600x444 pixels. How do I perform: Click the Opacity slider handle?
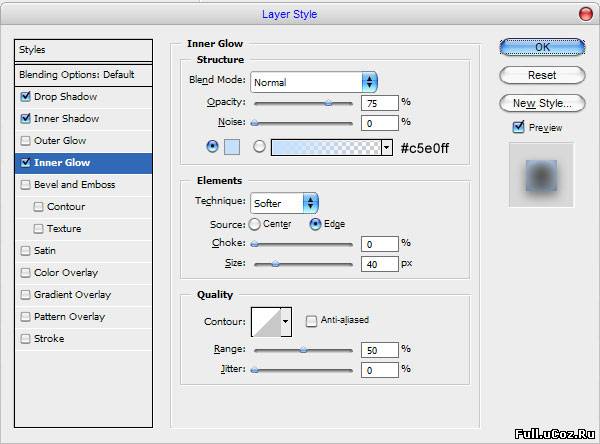point(328,103)
